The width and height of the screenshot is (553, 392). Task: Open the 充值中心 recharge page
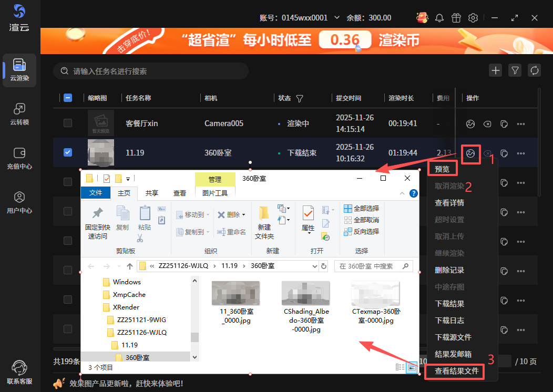point(19,158)
